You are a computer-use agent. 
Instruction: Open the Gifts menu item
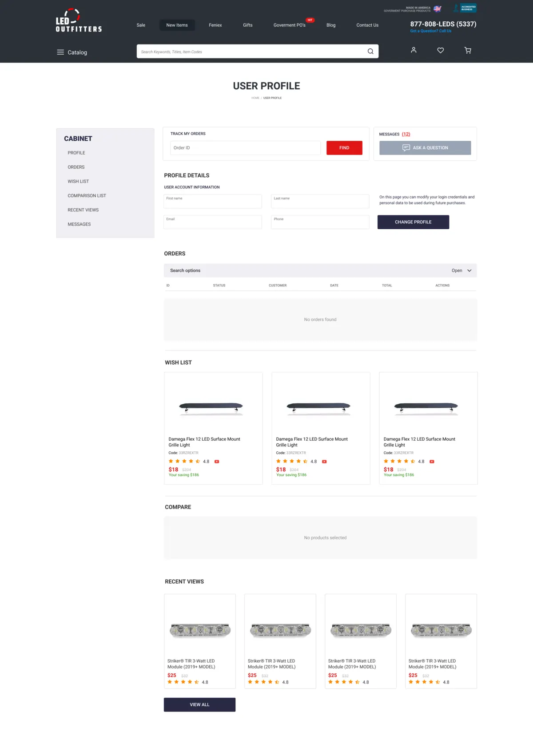(248, 25)
